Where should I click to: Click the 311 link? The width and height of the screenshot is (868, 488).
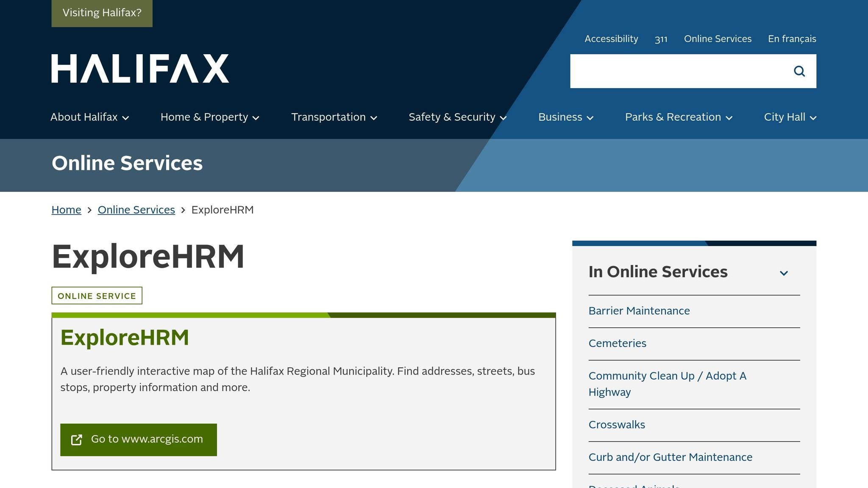(x=661, y=39)
